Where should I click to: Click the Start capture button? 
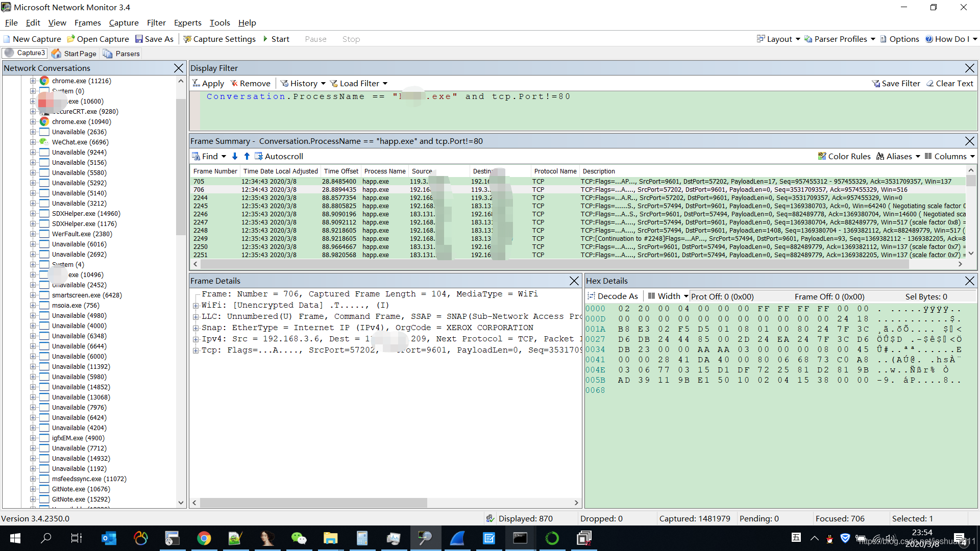point(276,39)
